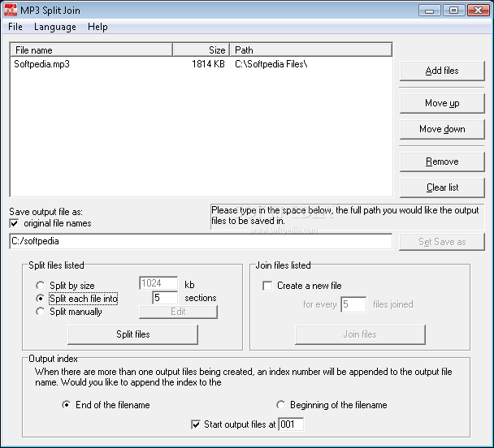Maximize the MP3 Split Join window
This screenshot has height=448, width=494.
tap(453, 11)
